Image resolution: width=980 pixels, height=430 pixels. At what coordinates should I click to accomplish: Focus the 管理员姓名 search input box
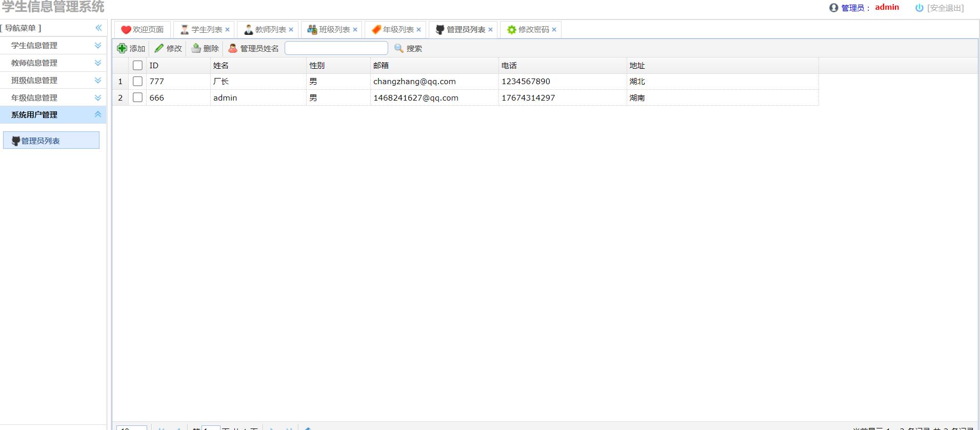pos(336,48)
